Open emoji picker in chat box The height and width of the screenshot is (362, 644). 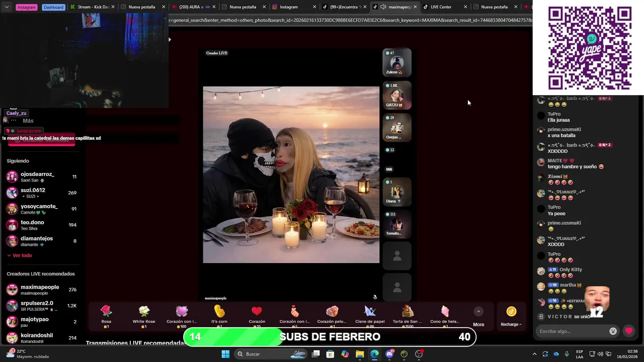click(x=613, y=331)
